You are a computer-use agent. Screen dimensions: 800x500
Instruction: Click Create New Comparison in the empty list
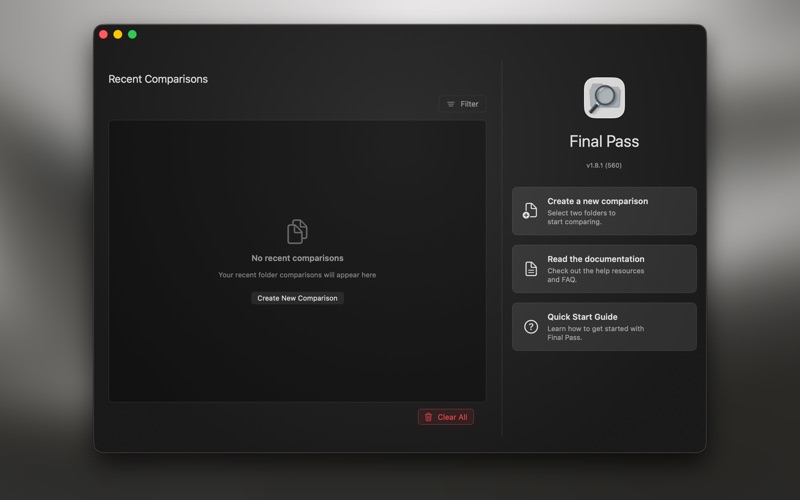coord(297,298)
